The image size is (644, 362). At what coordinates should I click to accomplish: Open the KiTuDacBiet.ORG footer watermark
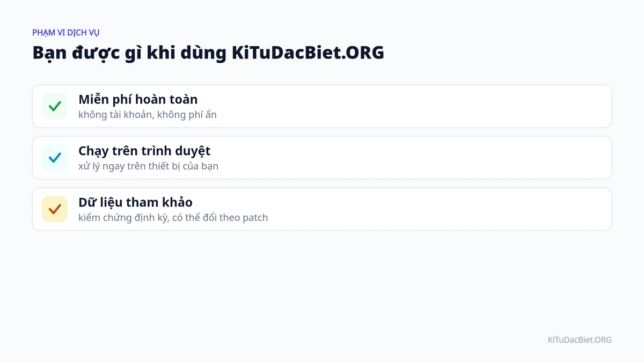click(580, 339)
